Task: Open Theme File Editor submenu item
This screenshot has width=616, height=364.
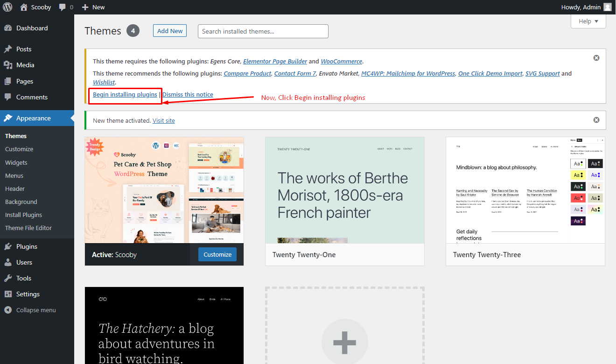Action: [x=28, y=228]
